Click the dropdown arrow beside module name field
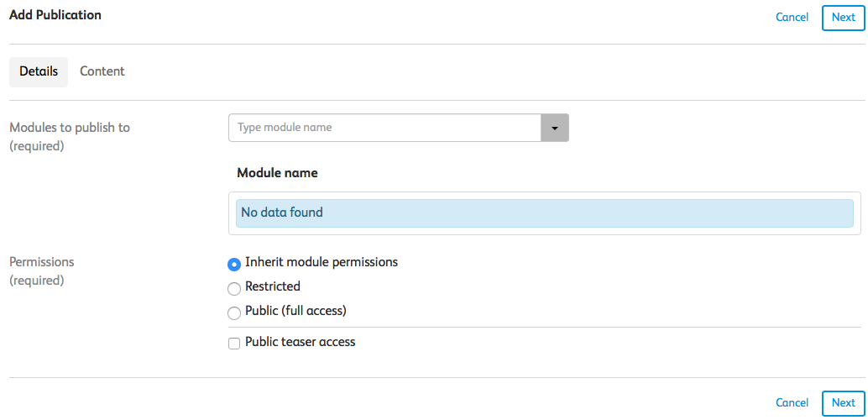868x420 pixels. click(x=555, y=128)
